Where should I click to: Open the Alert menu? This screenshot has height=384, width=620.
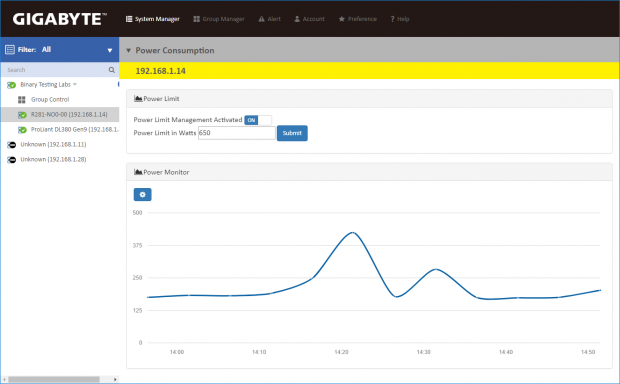tap(269, 19)
